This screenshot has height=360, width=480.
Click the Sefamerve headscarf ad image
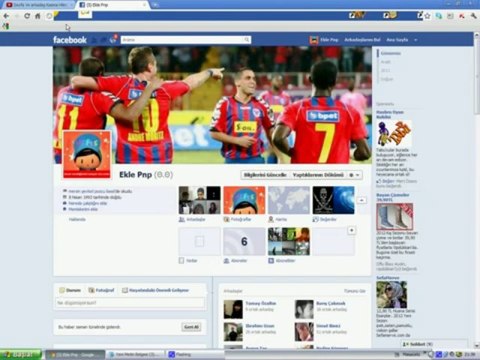392,295
